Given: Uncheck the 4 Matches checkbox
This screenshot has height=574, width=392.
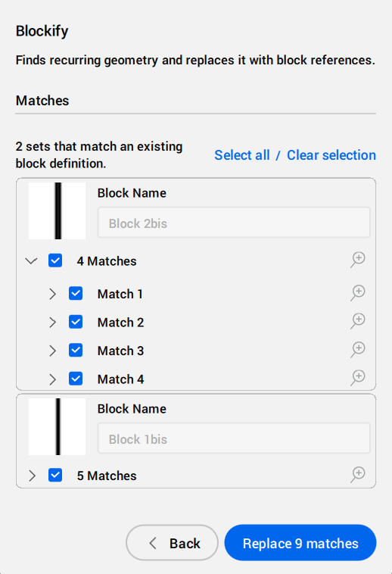Looking at the screenshot, I should [55, 260].
